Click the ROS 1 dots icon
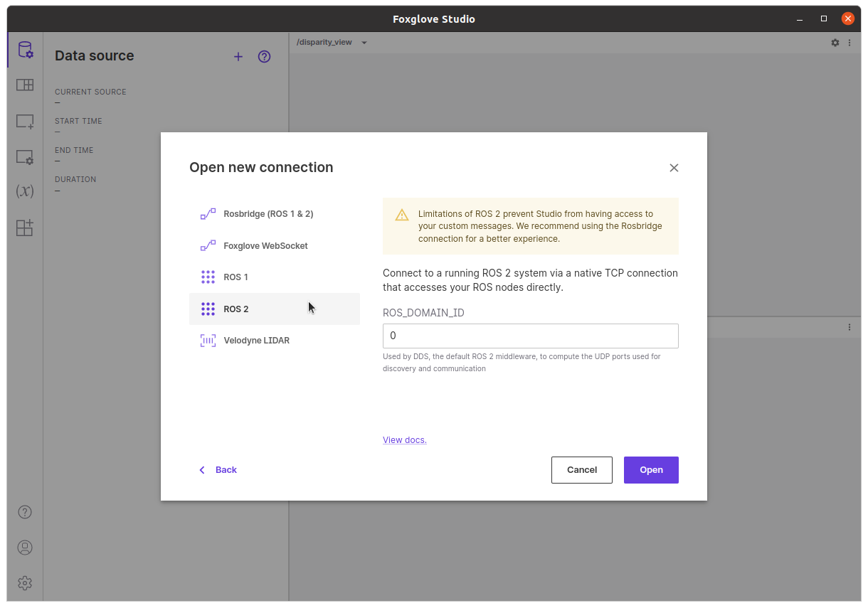Screen dimensions: 868x608 208,277
